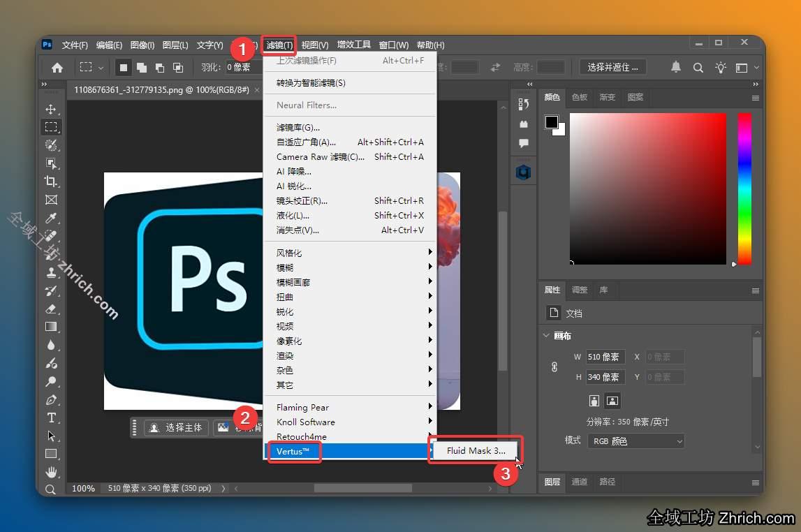Select the Zoom tool

(x=50, y=489)
